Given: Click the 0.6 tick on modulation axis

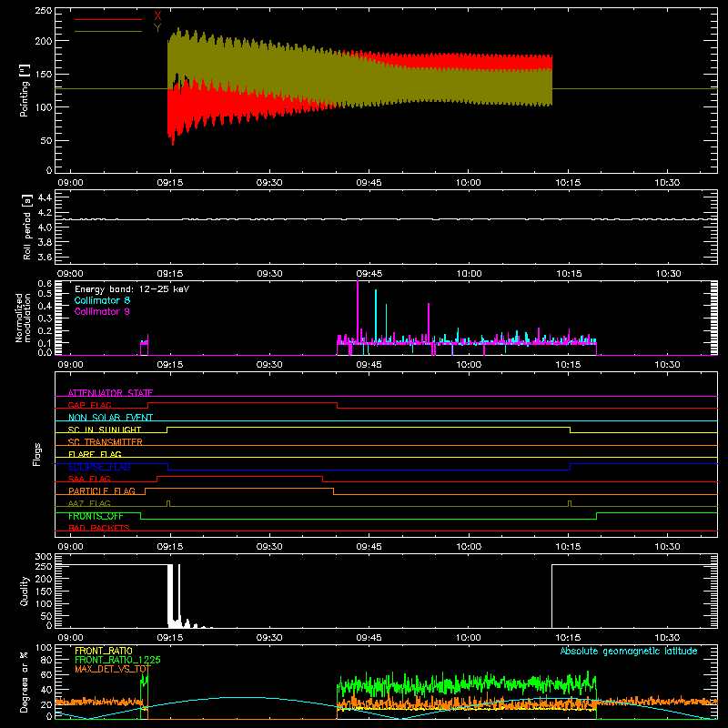Looking at the screenshot, I should click(45, 284).
